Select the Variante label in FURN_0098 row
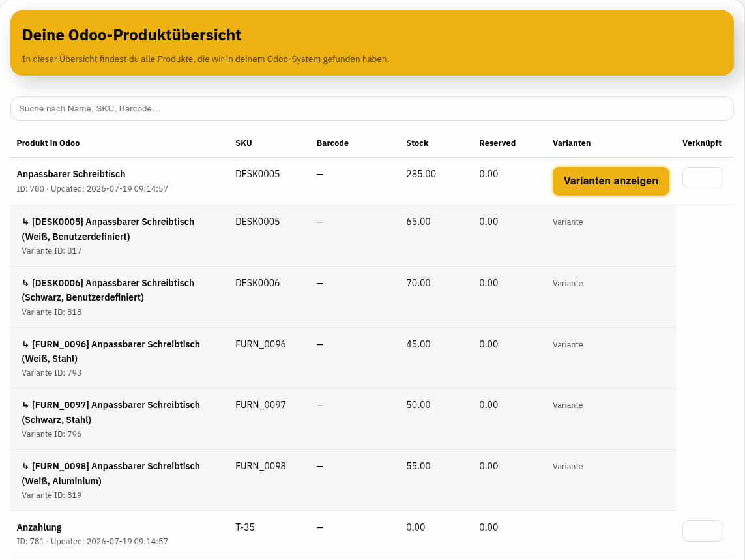745x560 pixels. (x=567, y=467)
